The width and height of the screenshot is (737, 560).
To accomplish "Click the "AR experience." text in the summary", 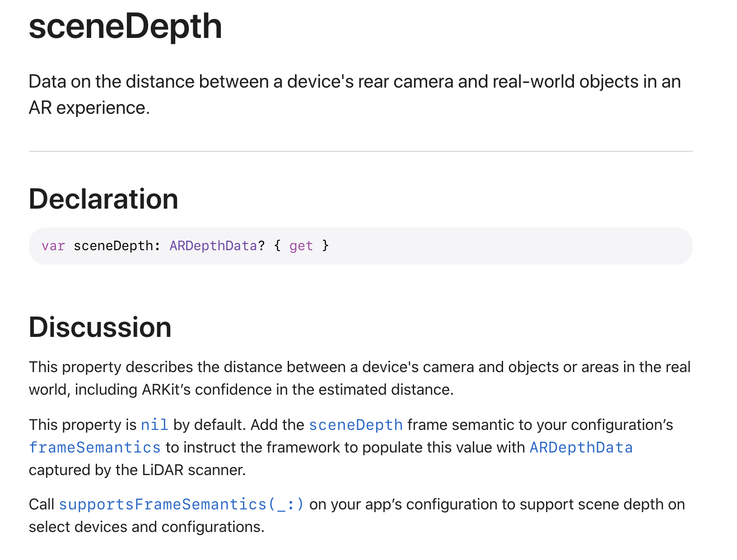I will (x=89, y=108).
